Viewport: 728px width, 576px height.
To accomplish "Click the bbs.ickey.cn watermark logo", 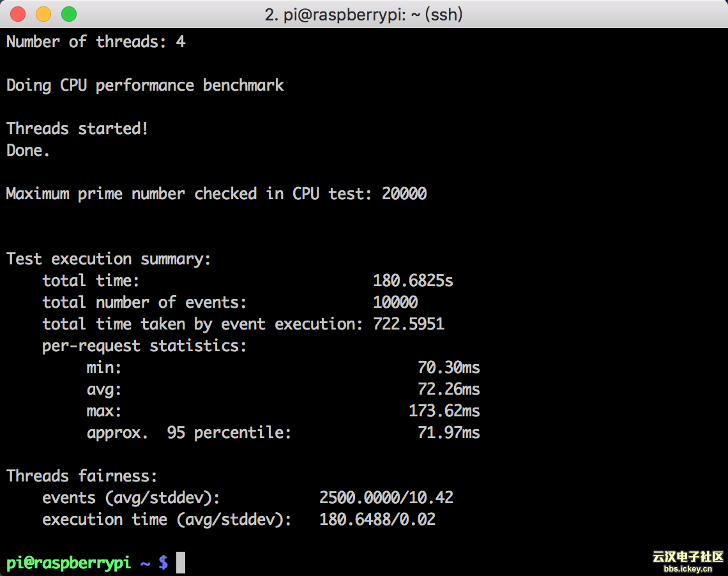I will (687, 561).
